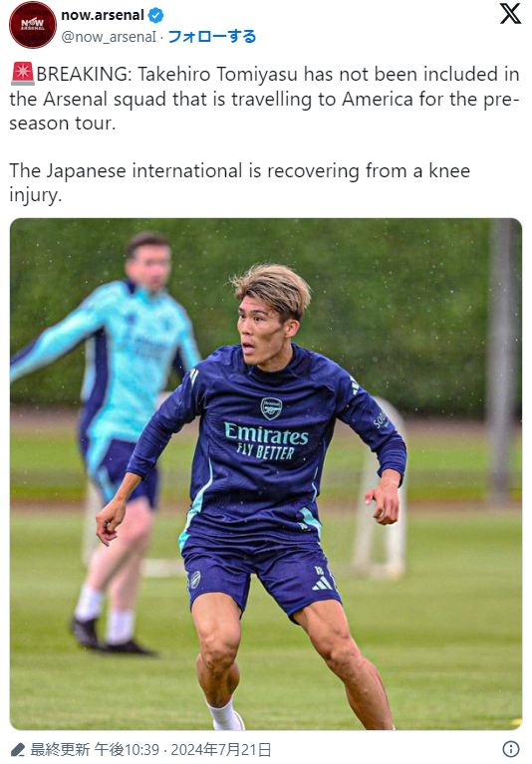Click the blue verified badge
Image resolution: width=532 pixels, height=764 pixels.
point(155,16)
